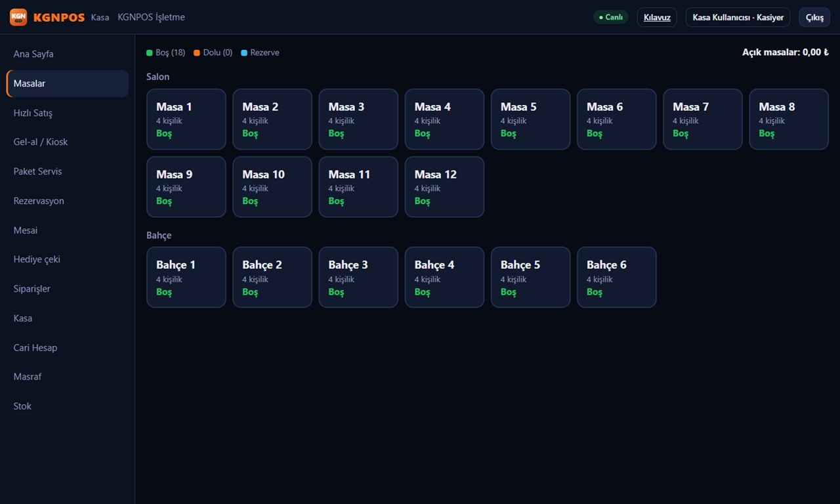Go to Ana Sayfa in sidebar
Viewport: 840px width, 504px height.
click(x=68, y=54)
